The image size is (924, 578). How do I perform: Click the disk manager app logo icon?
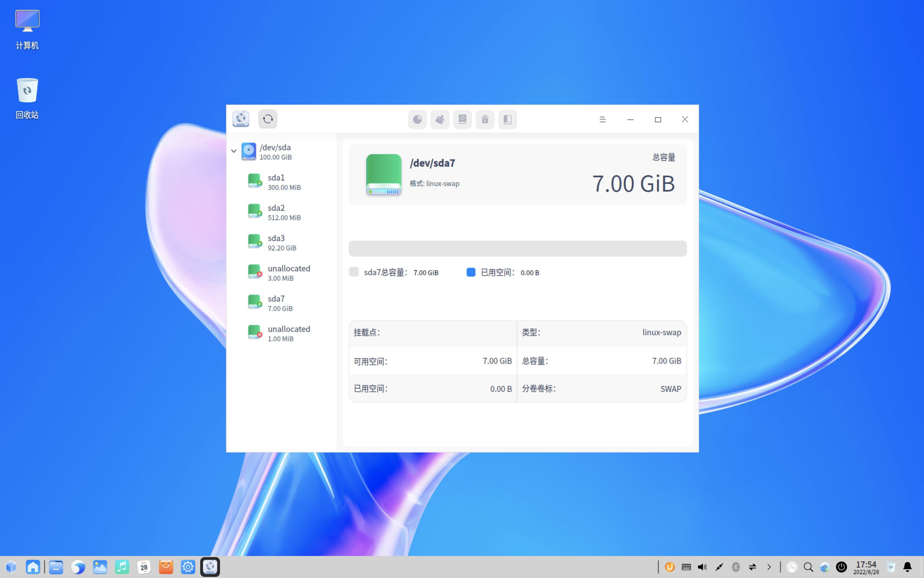point(241,119)
